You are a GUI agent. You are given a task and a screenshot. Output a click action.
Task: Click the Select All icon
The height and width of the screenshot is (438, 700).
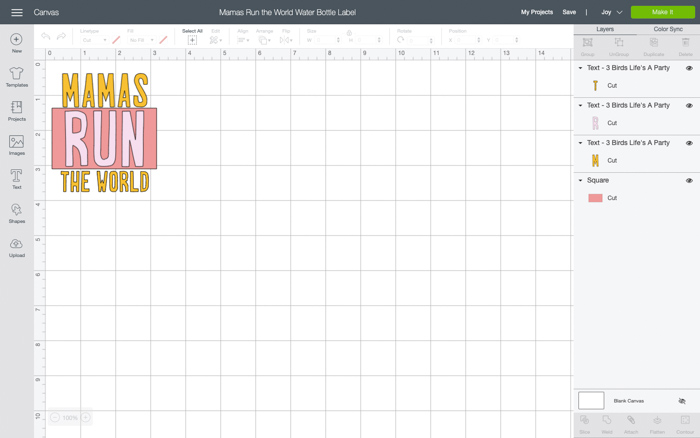pyautogui.click(x=192, y=40)
